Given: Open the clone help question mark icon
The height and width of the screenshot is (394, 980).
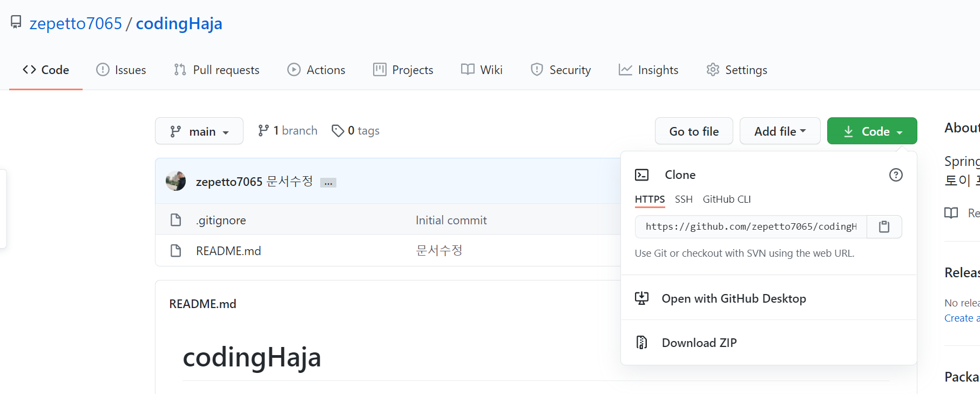Looking at the screenshot, I should [896, 175].
